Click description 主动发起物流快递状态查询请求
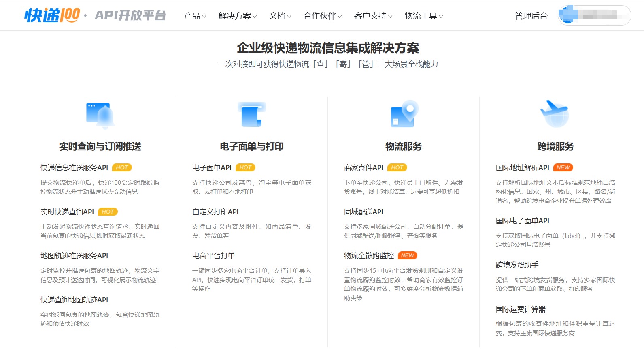The height and width of the screenshot is (349, 644). (100, 231)
